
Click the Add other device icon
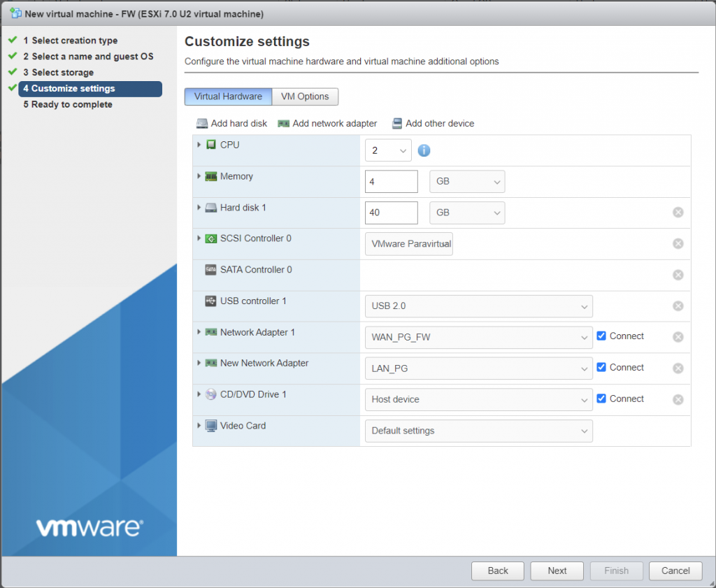(397, 124)
